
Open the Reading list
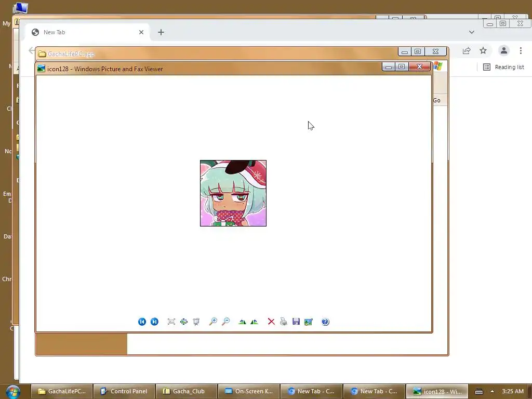coord(503,67)
